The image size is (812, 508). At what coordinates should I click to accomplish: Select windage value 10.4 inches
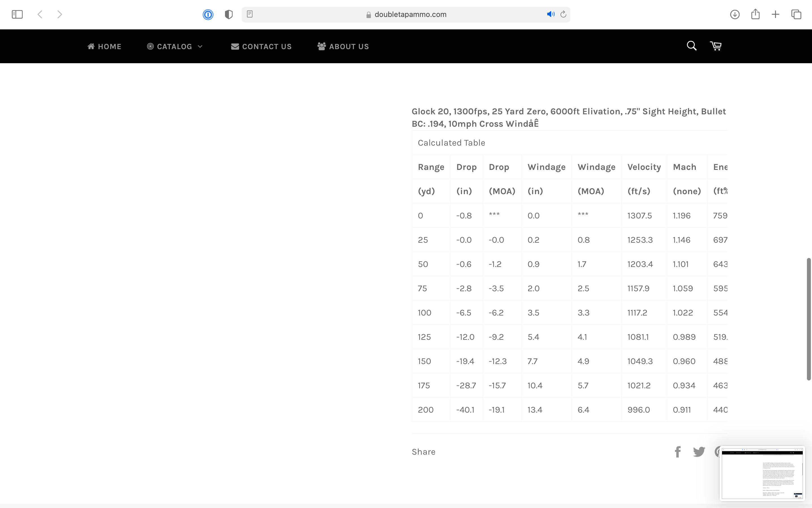(535, 385)
